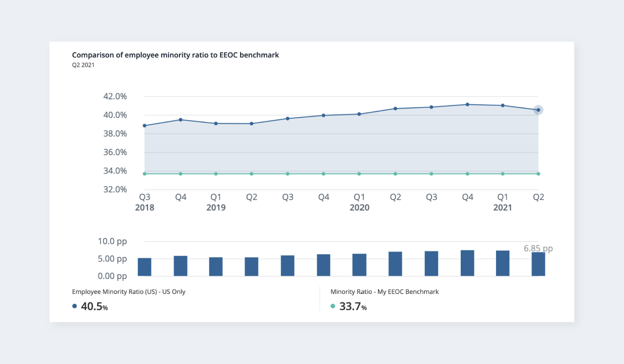Click the chart title about EEOC benchmark
This screenshot has height=364, width=624.
pos(175,55)
